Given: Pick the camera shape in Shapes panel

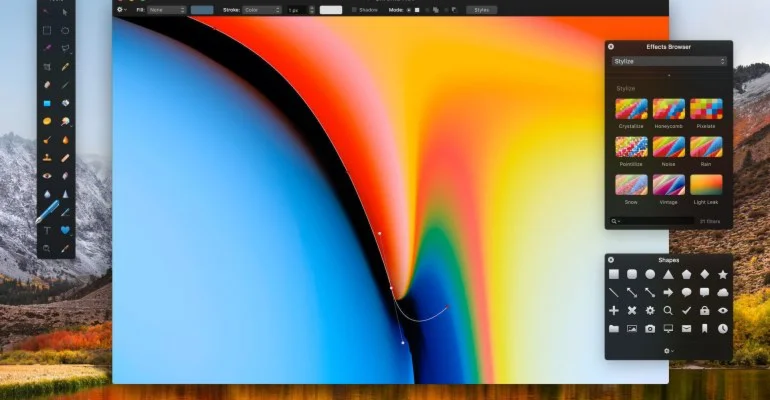Looking at the screenshot, I should 650,328.
